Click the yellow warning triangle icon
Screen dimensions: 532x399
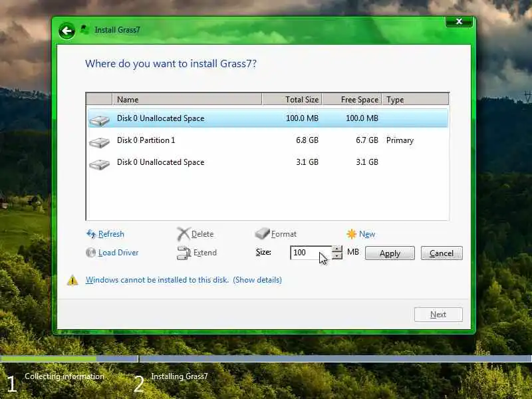click(72, 280)
